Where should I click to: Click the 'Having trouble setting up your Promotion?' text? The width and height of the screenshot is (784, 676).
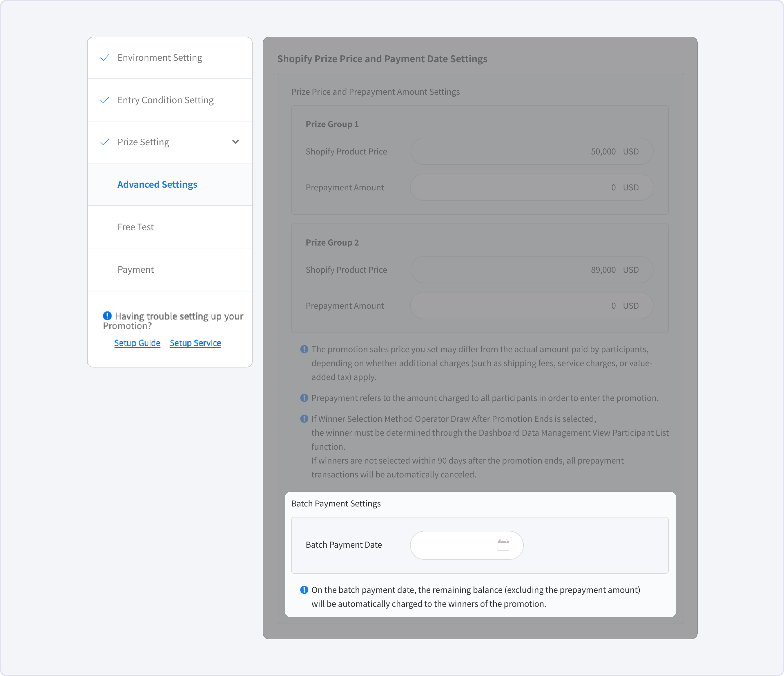click(x=173, y=321)
